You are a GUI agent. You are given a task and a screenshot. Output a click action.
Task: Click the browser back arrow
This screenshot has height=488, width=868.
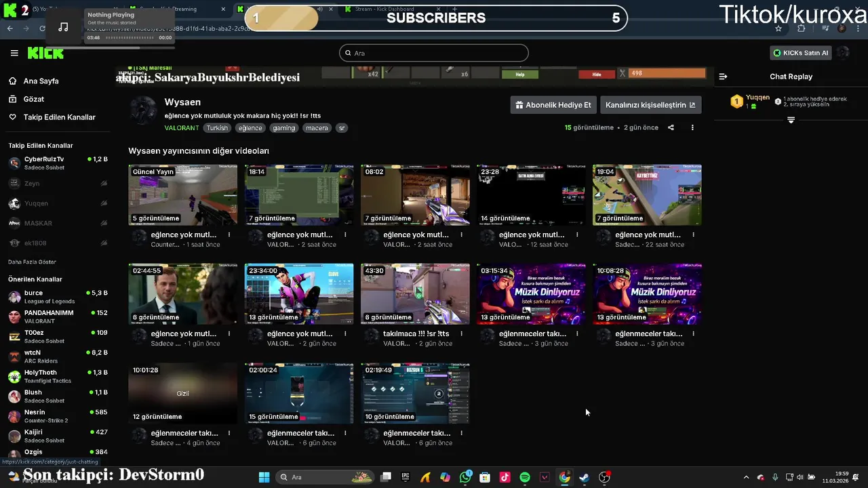[x=9, y=28]
